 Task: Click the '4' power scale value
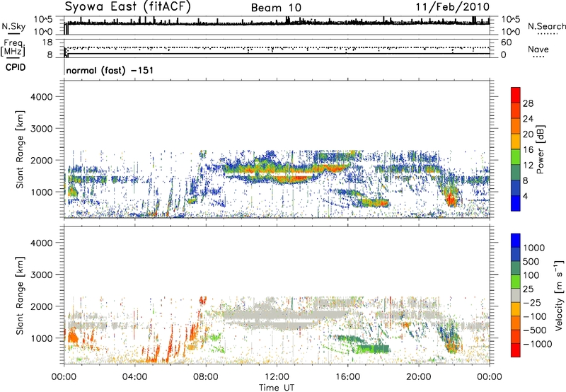click(525, 197)
